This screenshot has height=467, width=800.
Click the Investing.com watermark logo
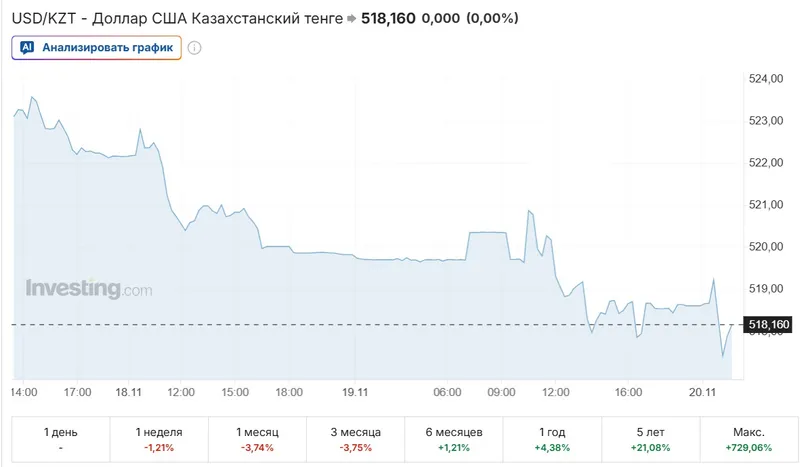[x=89, y=289]
